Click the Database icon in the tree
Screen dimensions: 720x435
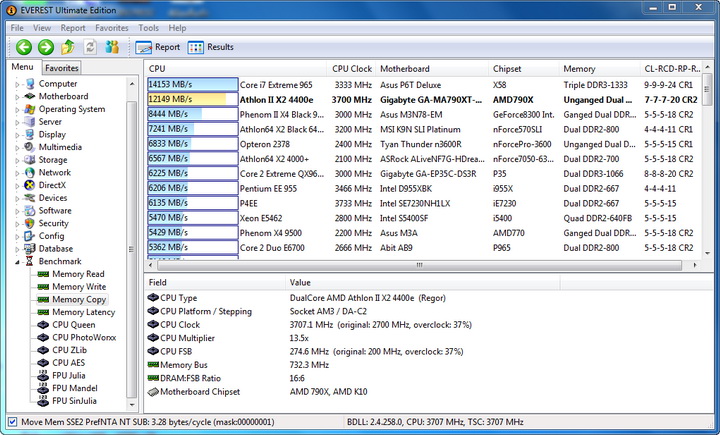[30, 249]
